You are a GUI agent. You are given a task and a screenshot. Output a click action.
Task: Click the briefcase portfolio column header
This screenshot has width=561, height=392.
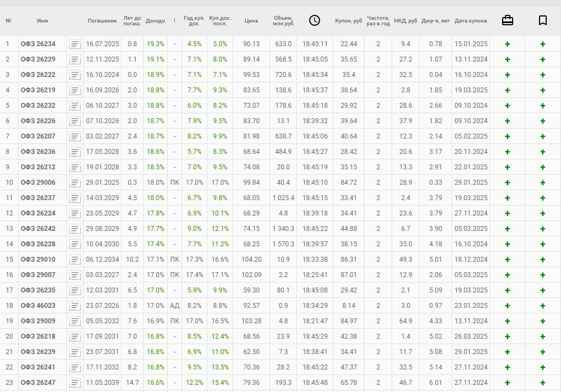pyautogui.click(x=507, y=20)
